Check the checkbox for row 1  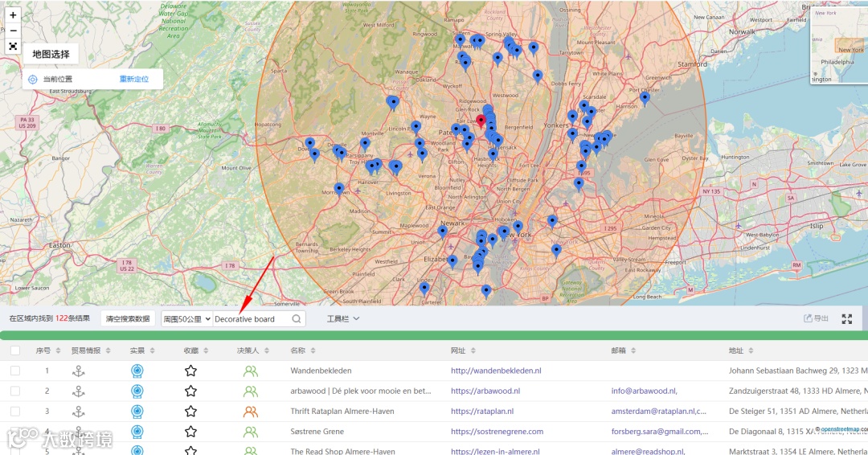click(x=15, y=371)
